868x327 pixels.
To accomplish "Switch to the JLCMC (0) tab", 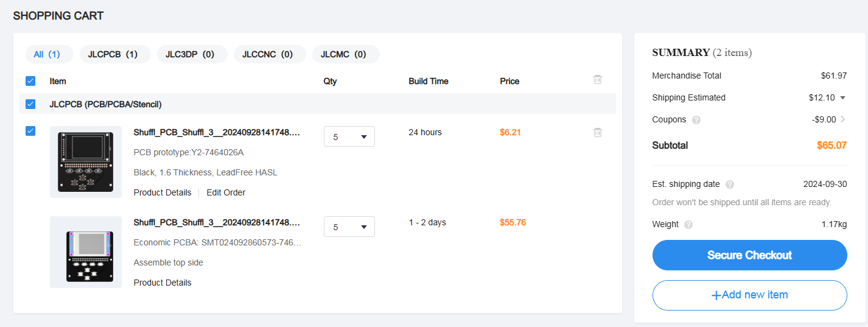I will coord(346,54).
